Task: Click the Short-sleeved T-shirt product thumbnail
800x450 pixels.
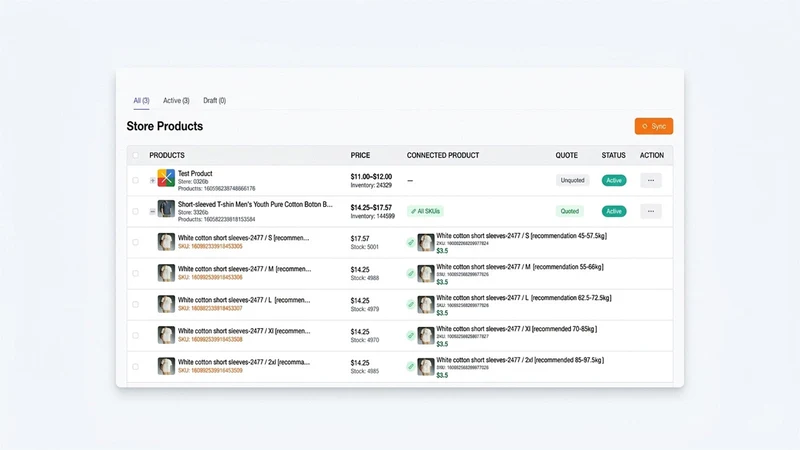Action: pyautogui.click(x=166, y=209)
